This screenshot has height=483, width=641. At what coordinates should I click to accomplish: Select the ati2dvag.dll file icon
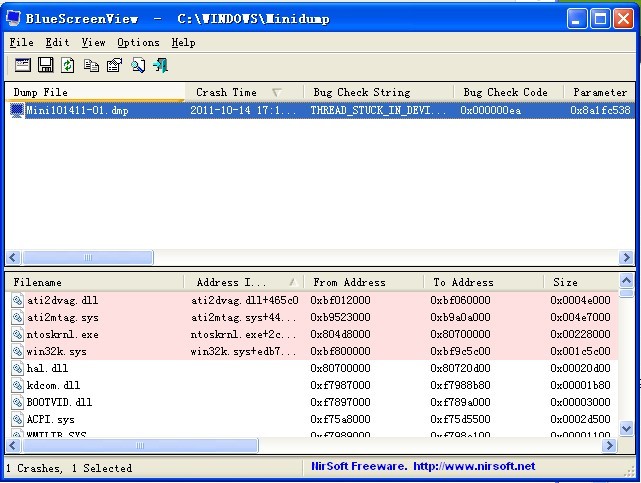click(17, 299)
